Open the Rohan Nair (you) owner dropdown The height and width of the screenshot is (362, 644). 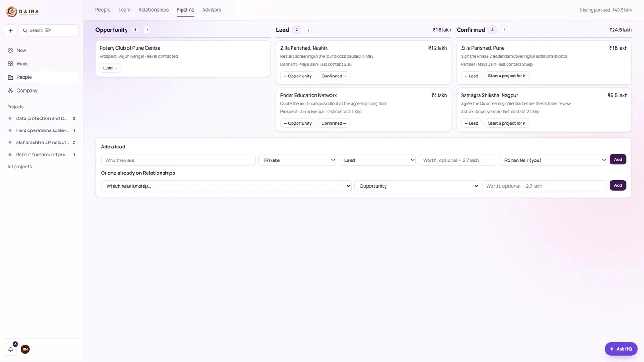(x=553, y=160)
